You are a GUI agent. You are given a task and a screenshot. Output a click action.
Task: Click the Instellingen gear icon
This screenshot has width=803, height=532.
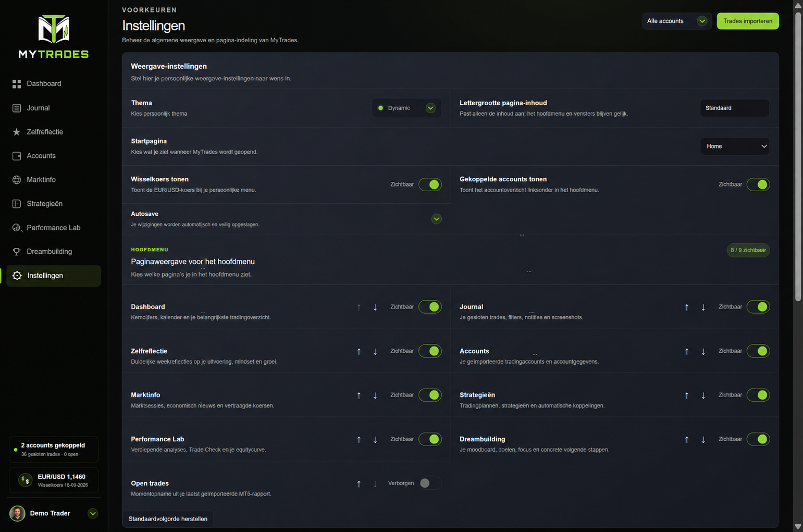pyautogui.click(x=17, y=276)
